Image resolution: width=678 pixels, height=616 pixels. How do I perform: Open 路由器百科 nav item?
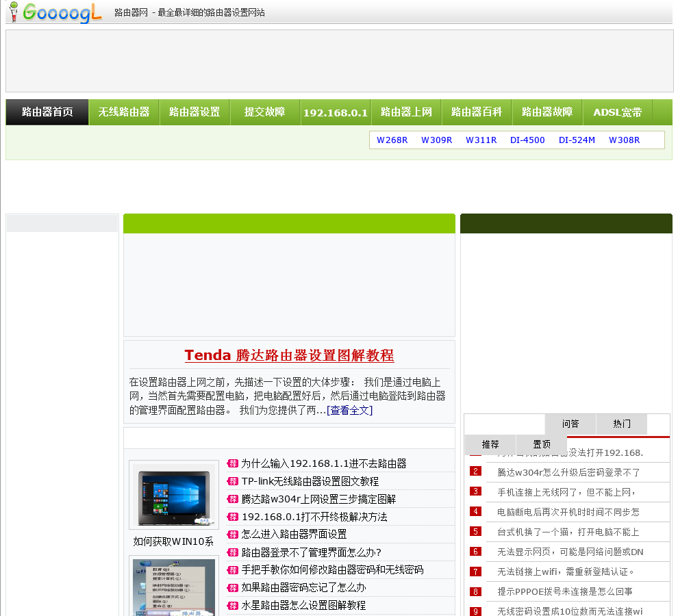477,112
